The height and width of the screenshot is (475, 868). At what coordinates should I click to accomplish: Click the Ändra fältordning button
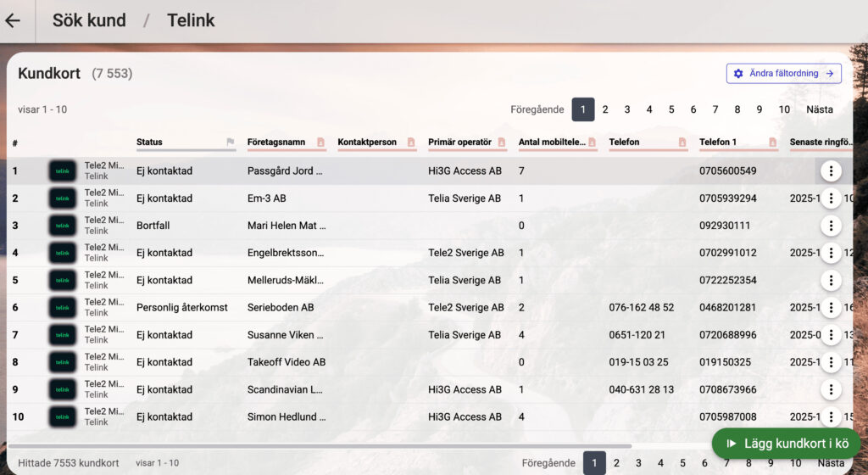coord(783,73)
